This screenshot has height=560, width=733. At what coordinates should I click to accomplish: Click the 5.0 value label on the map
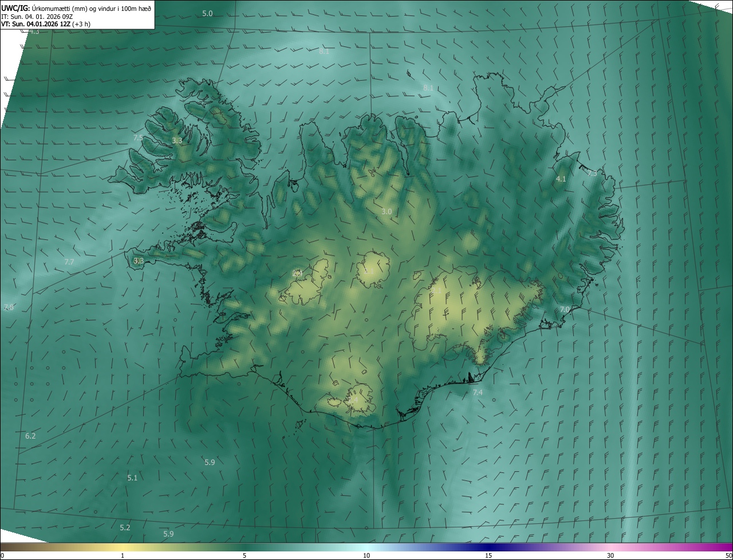pos(207,13)
